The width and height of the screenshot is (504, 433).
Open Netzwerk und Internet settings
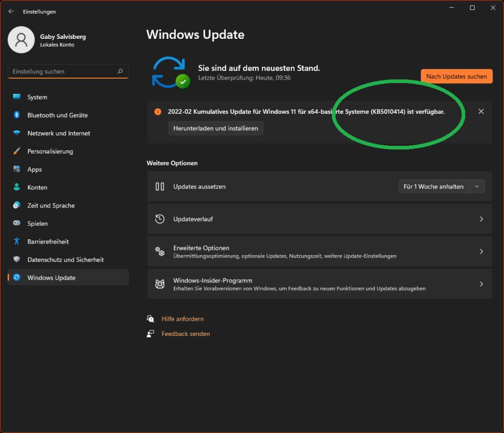pos(68,133)
